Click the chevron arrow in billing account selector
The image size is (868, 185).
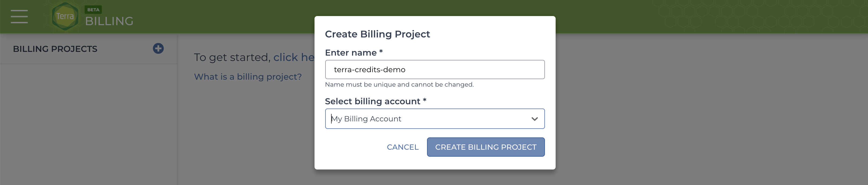pyautogui.click(x=534, y=119)
